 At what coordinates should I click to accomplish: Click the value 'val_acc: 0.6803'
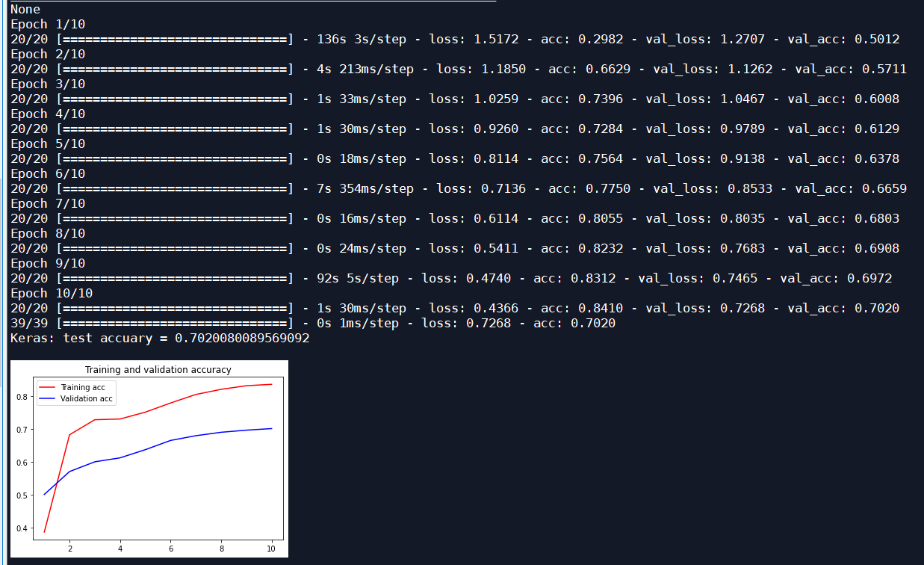click(x=843, y=218)
